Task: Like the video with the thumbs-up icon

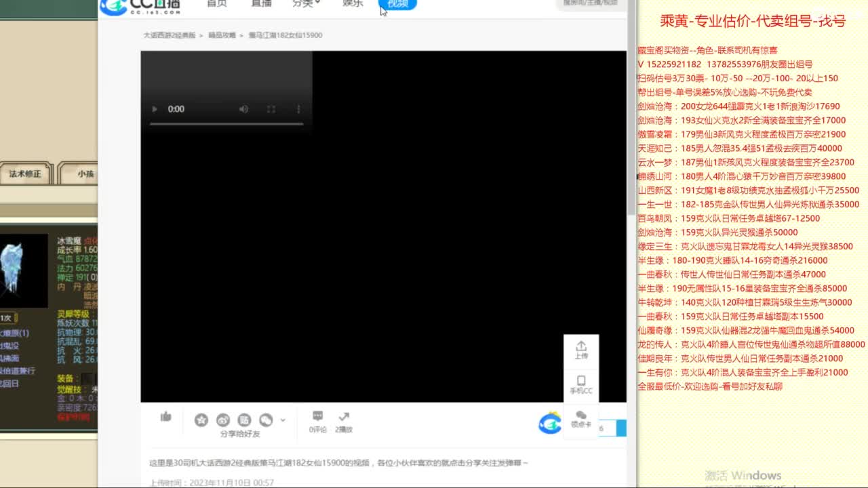Action: [x=166, y=417]
